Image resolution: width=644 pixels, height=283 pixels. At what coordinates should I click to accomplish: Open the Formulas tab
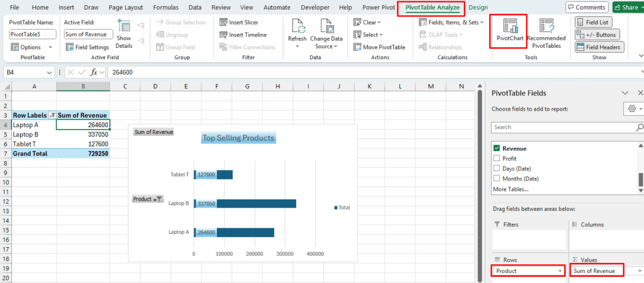(165, 8)
